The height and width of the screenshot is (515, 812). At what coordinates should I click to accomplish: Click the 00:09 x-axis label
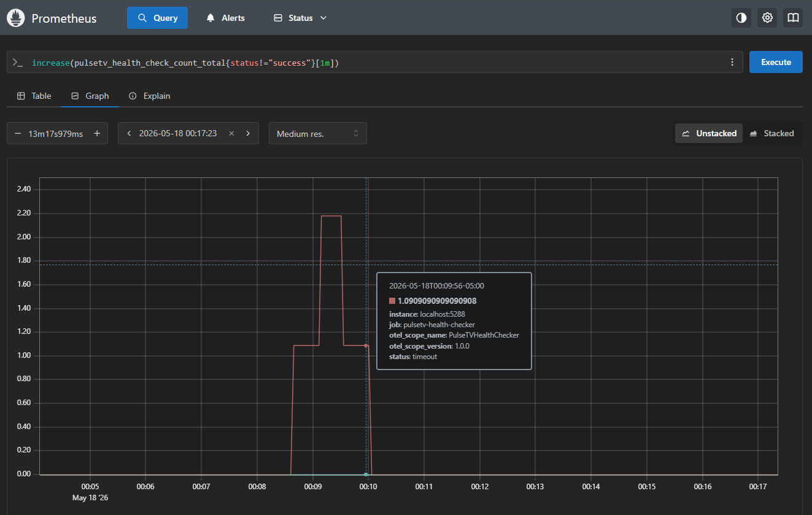coord(312,486)
